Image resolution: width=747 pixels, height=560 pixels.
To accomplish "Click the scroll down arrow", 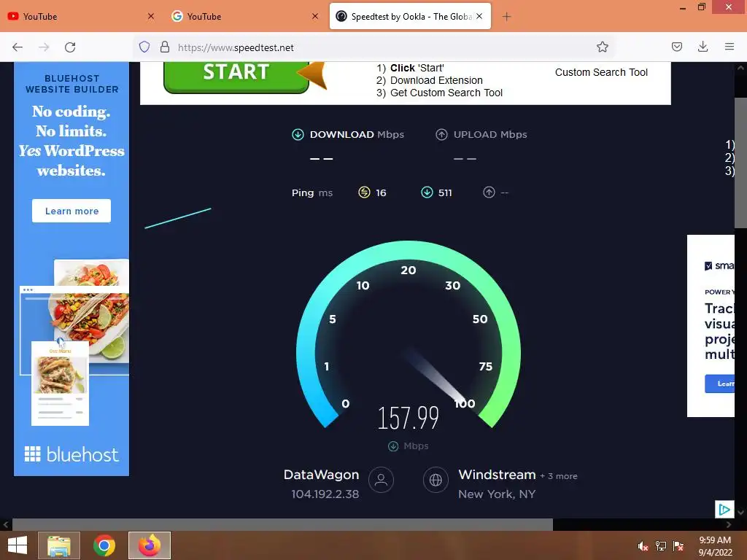I will (x=740, y=513).
